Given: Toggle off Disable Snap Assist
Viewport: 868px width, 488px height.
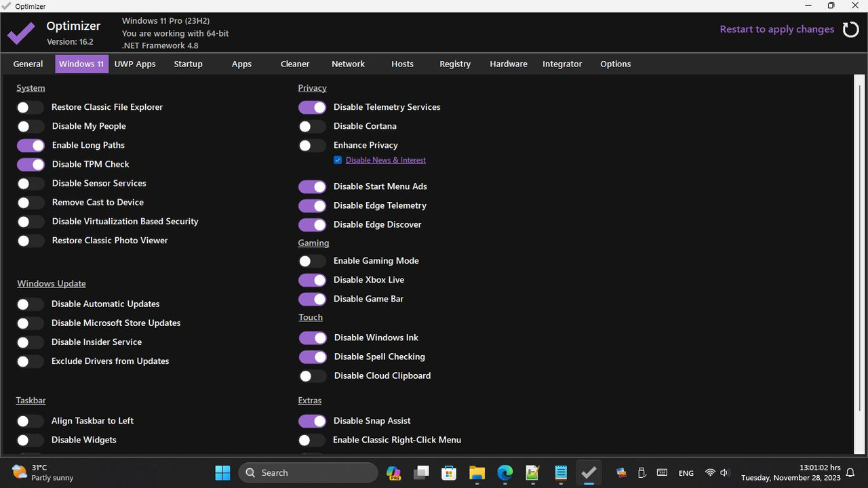Looking at the screenshot, I should click(312, 421).
